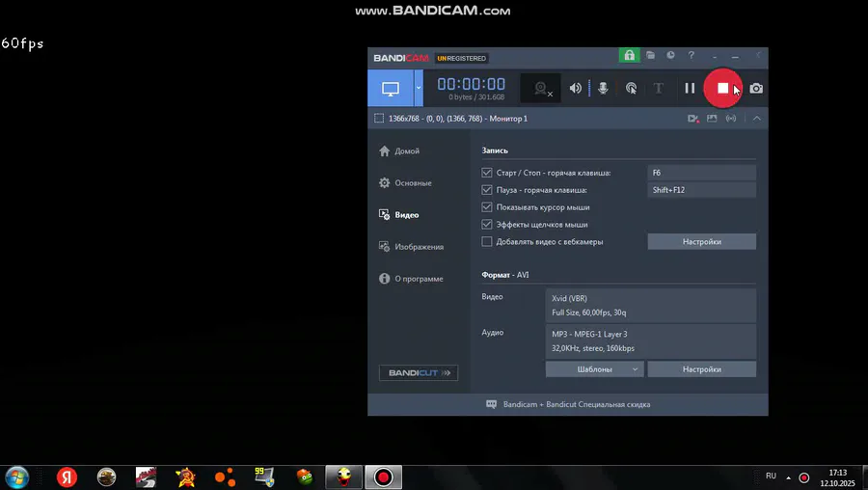Click the 00:00:00 recording timer
Viewport: 868px width, 490px height.
471,84
